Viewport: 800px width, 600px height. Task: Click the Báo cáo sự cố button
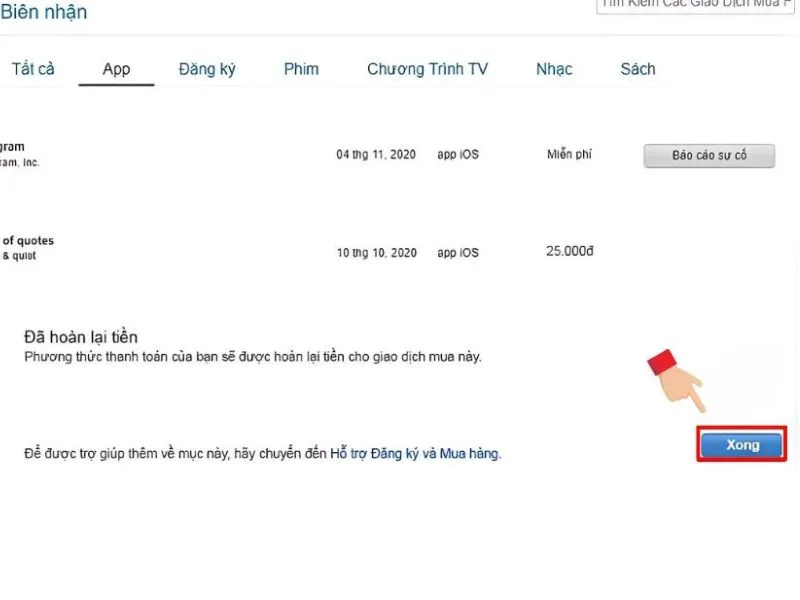click(x=709, y=156)
